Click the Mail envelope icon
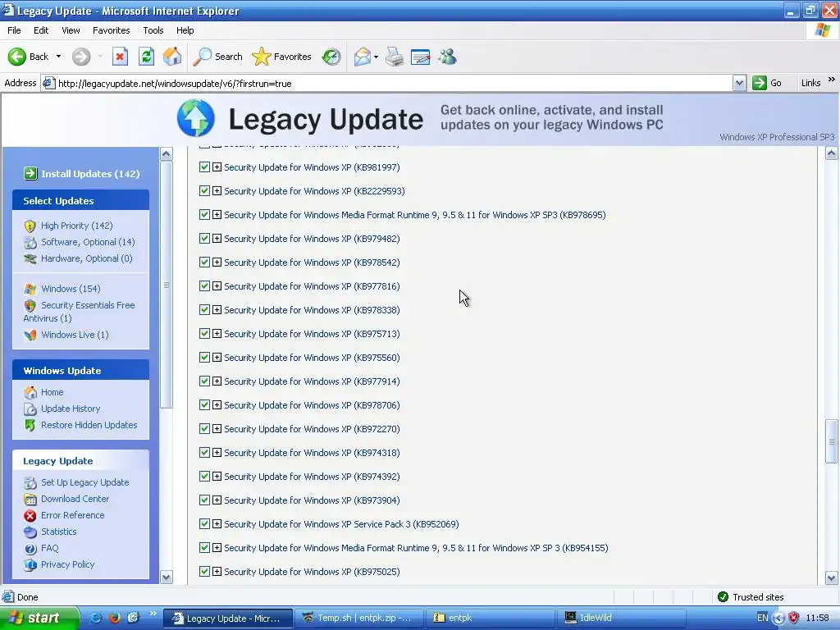The width and height of the screenshot is (840, 630). pyautogui.click(x=362, y=57)
